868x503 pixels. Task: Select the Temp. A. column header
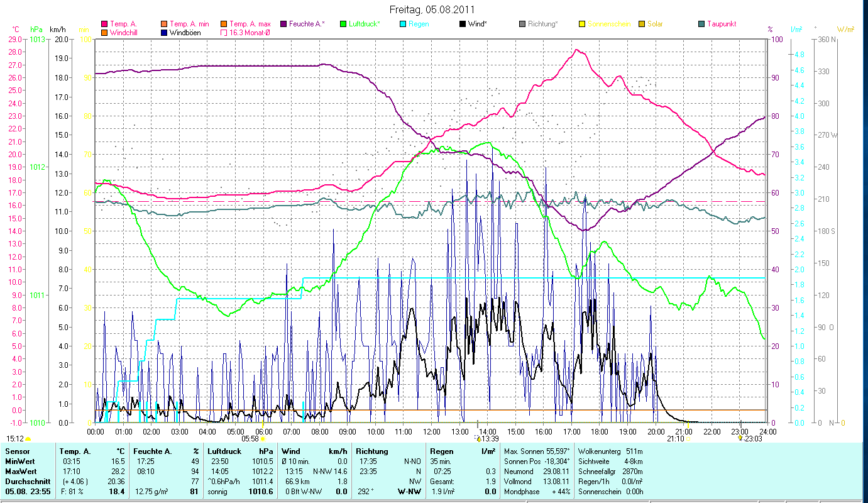click(75, 451)
